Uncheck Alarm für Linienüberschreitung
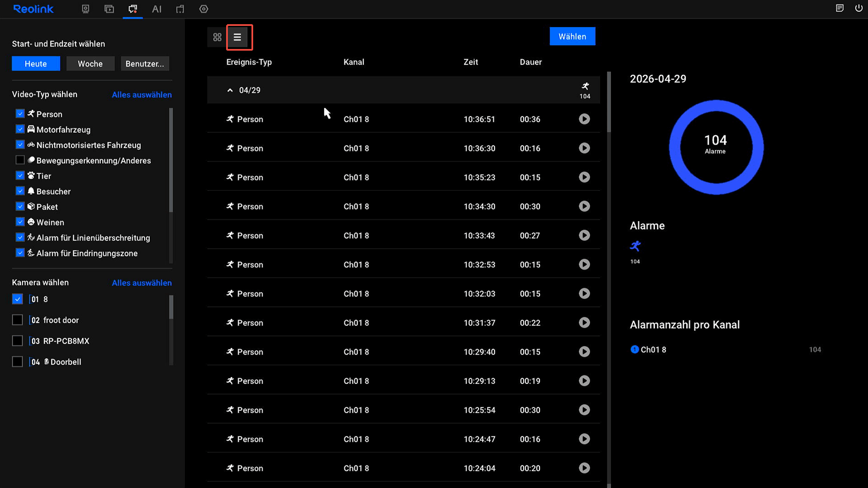868x488 pixels. coord(20,238)
